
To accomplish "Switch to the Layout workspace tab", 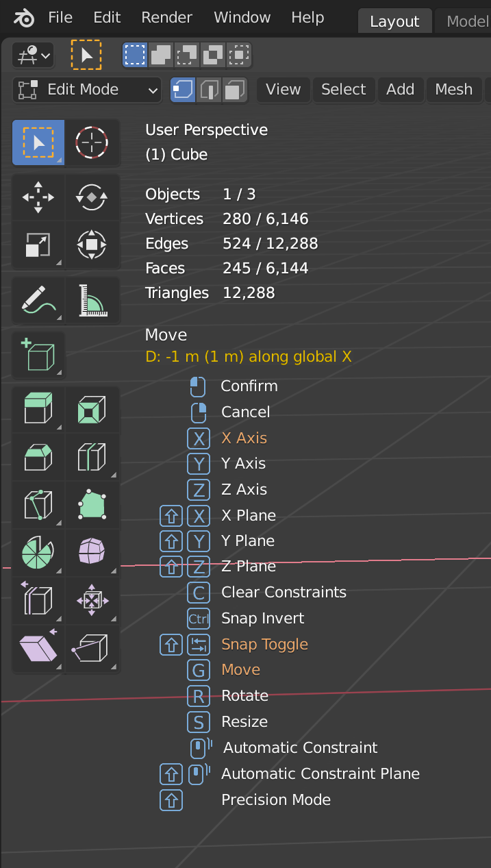I will pos(394,21).
